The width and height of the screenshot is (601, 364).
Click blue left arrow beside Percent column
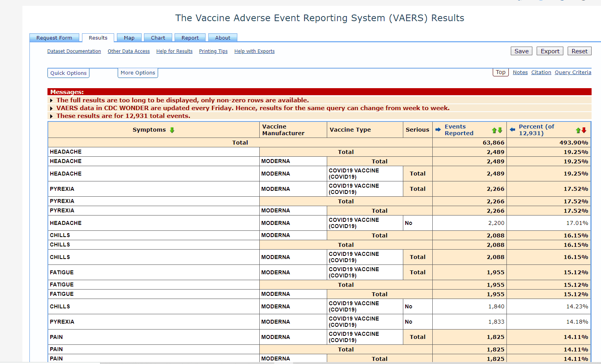click(x=512, y=130)
